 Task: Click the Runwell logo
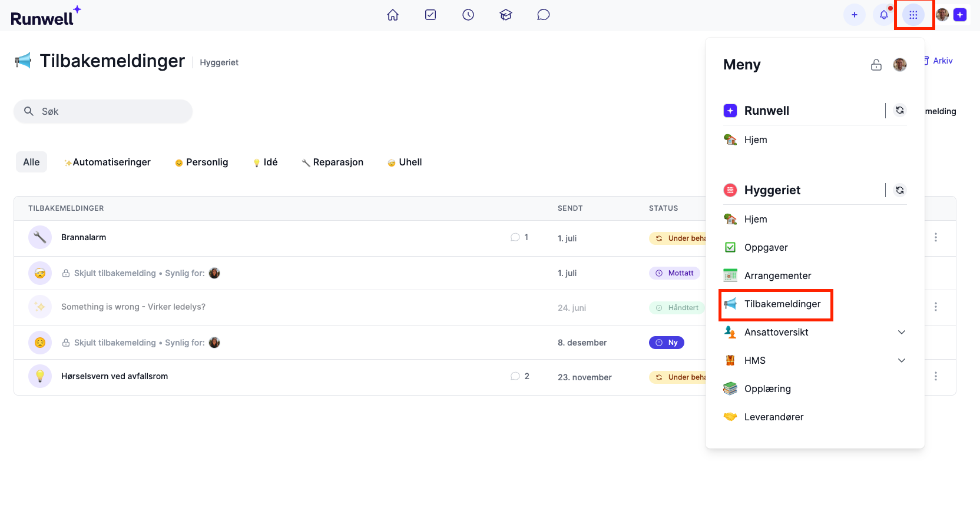(46, 16)
